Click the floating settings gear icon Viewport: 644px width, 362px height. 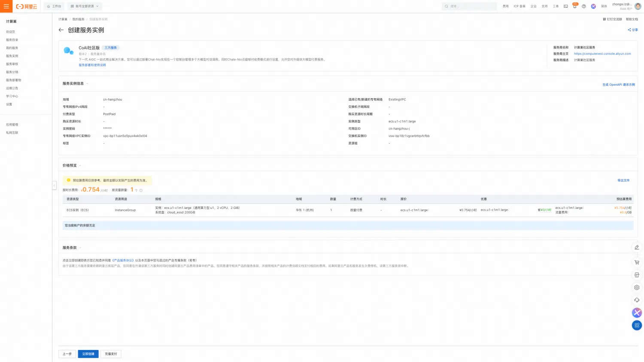click(637, 287)
